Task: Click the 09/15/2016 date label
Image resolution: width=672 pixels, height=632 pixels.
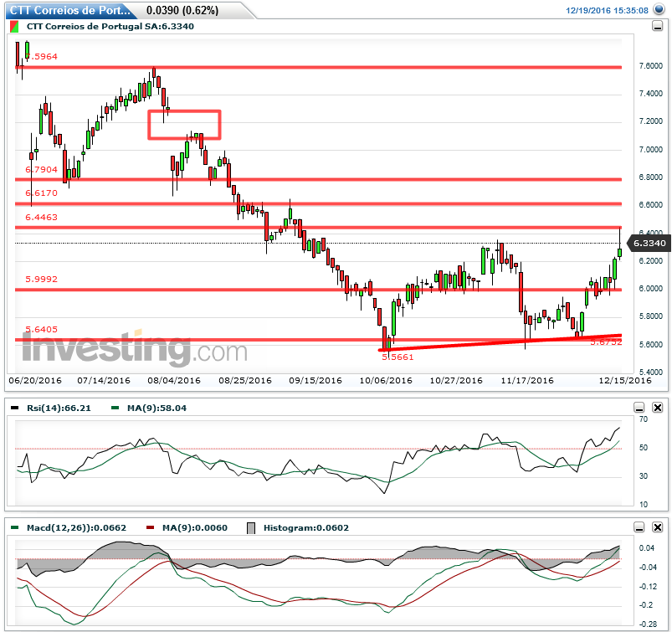Action: (315, 380)
